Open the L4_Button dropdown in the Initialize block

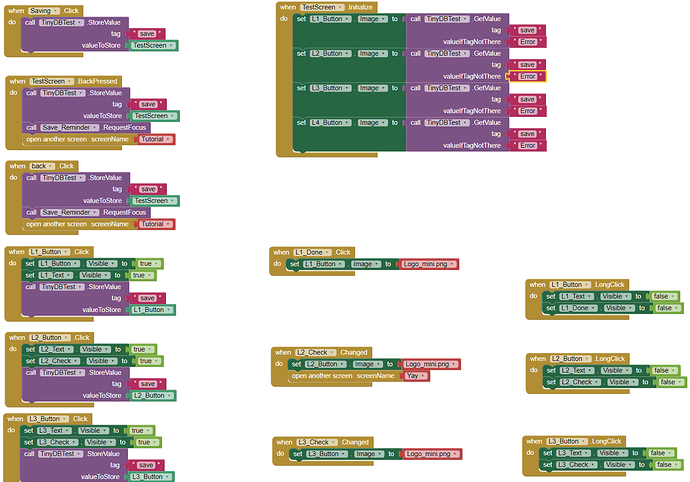click(330, 122)
